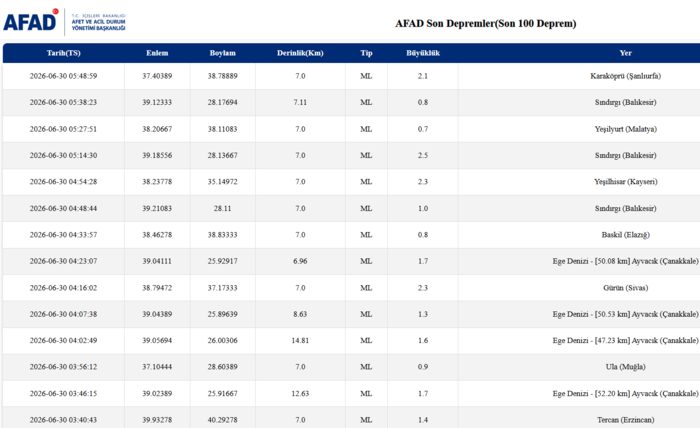Click depth value 12.63
Image resolution: width=700 pixels, height=428 pixels.
tap(300, 394)
